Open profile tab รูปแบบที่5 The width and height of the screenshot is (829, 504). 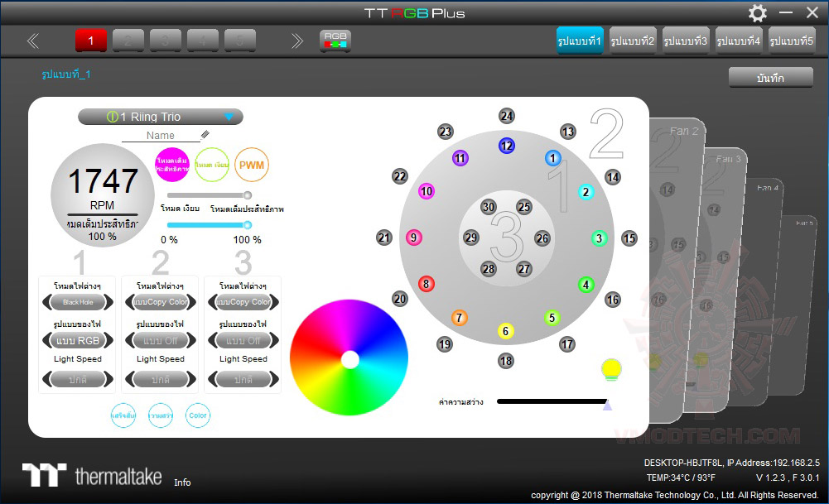pyautogui.click(x=792, y=41)
